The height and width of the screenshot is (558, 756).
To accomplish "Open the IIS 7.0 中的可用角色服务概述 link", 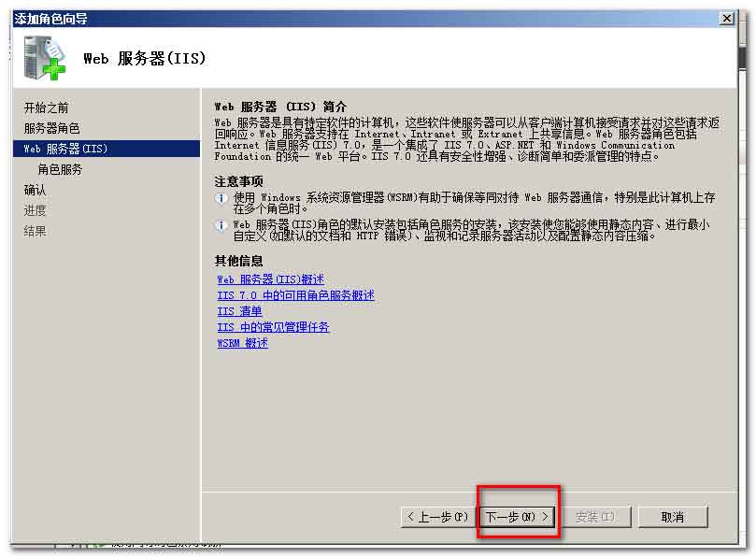I will click(x=295, y=295).
